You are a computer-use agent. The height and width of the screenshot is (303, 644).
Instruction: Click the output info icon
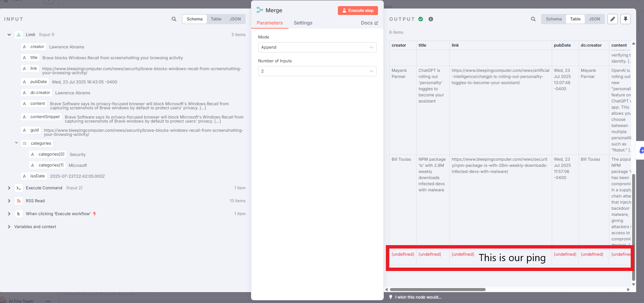(x=431, y=19)
